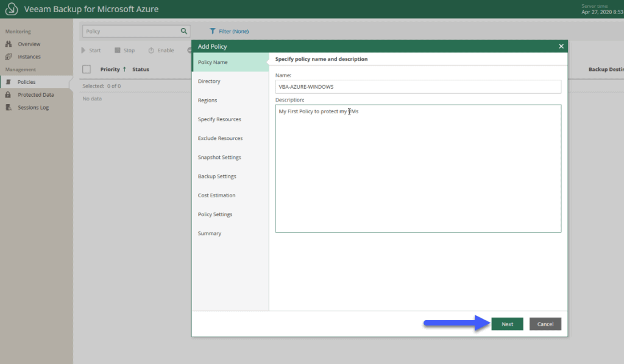
Task: Open the Specify Resources step
Action: [230, 119]
